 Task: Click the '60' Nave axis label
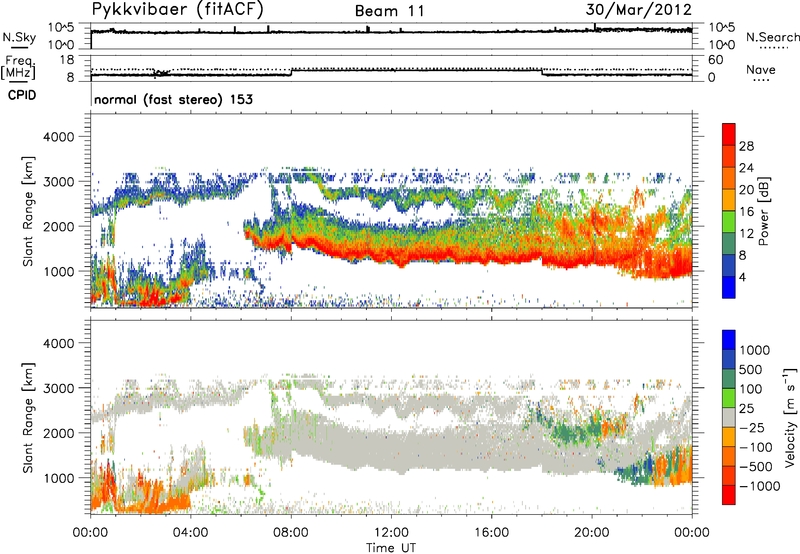click(715, 60)
